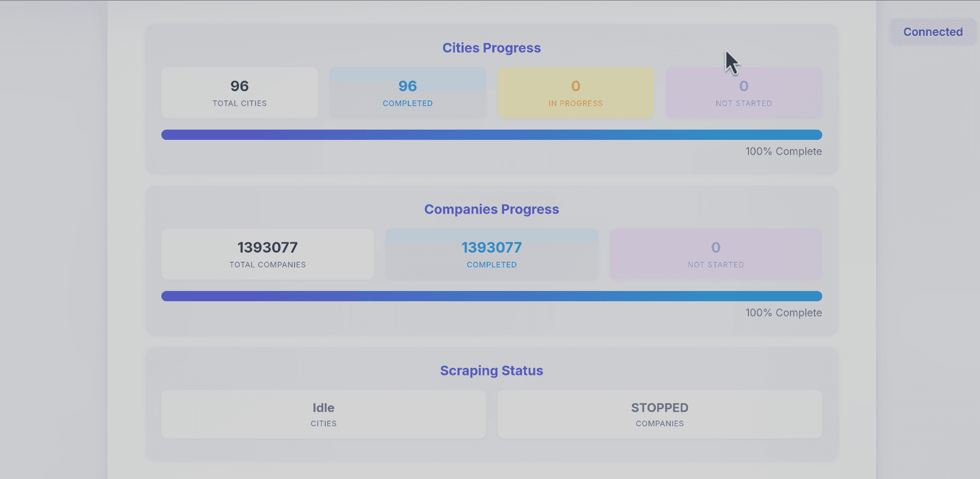This screenshot has height=479, width=980.
Task: Select the Idle cities status card
Action: (x=323, y=414)
